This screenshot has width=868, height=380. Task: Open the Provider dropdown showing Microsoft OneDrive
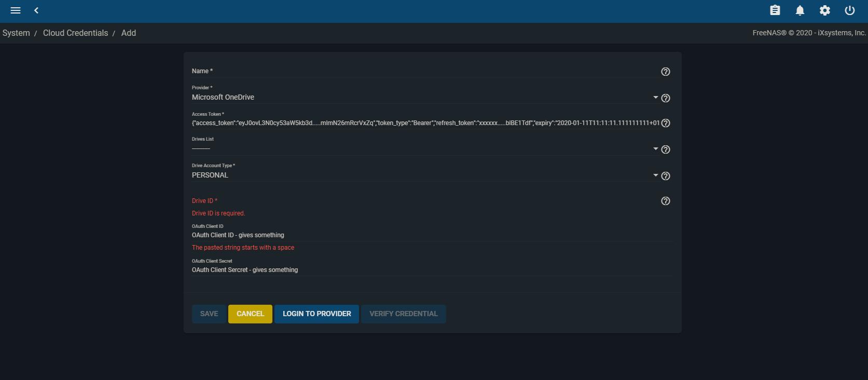point(425,97)
